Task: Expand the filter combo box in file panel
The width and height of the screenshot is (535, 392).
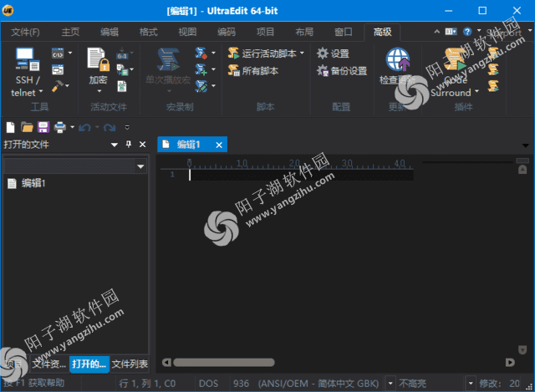Action: tap(140, 166)
